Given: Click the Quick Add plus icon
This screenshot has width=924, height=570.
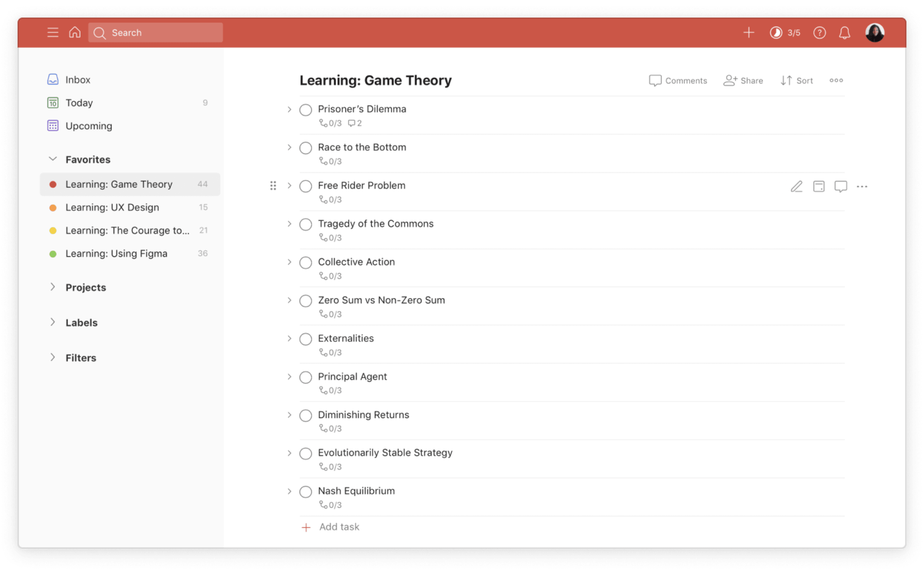Looking at the screenshot, I should click(748, 32).
